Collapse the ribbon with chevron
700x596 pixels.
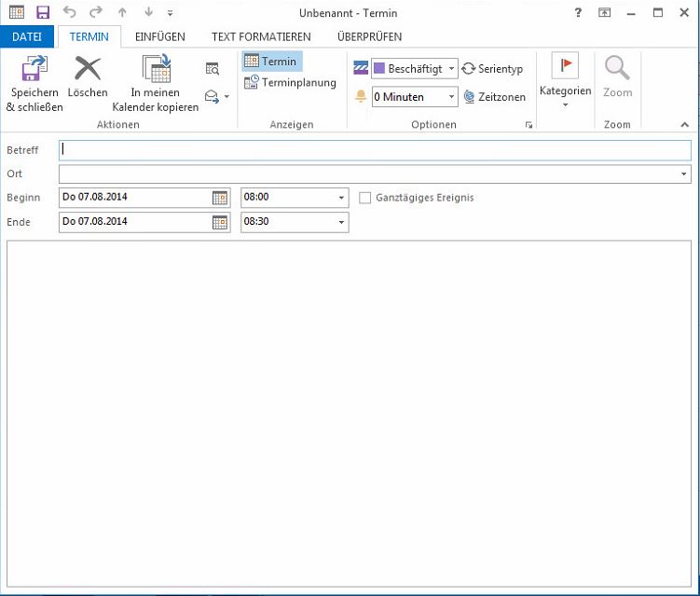tap(684, 125)
